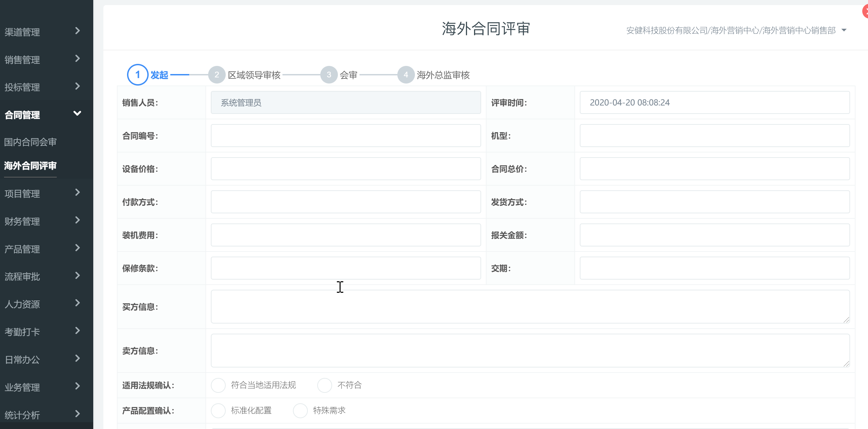This screenshot has height=429, width=868.
Task: Click step 2 circle 区域领导审核
Action: click(217, 75)
